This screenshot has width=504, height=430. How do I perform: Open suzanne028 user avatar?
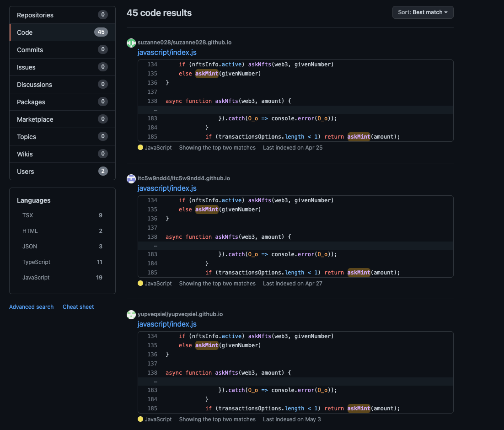[x=131, y=43]
